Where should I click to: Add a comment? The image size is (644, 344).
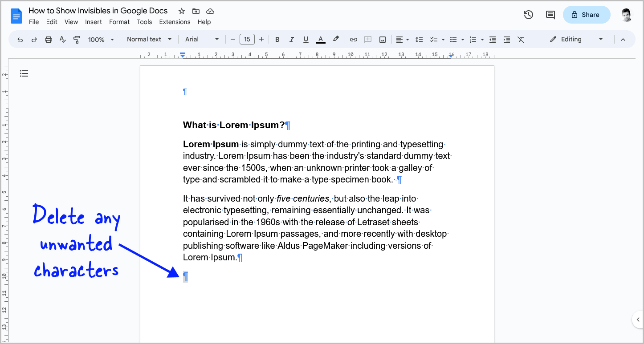pos(368,39)
